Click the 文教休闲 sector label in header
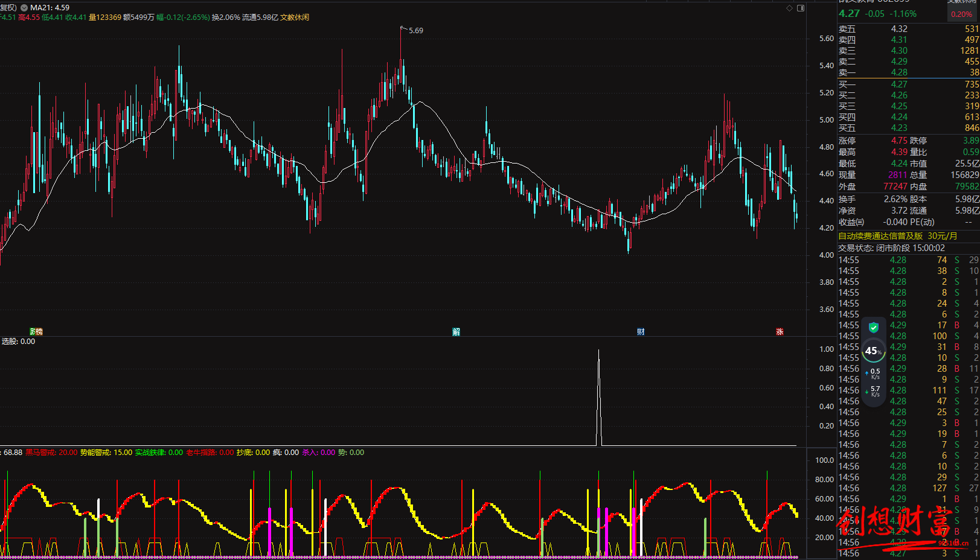This screenshot has height=560, width=980. [x=294, y=17]
